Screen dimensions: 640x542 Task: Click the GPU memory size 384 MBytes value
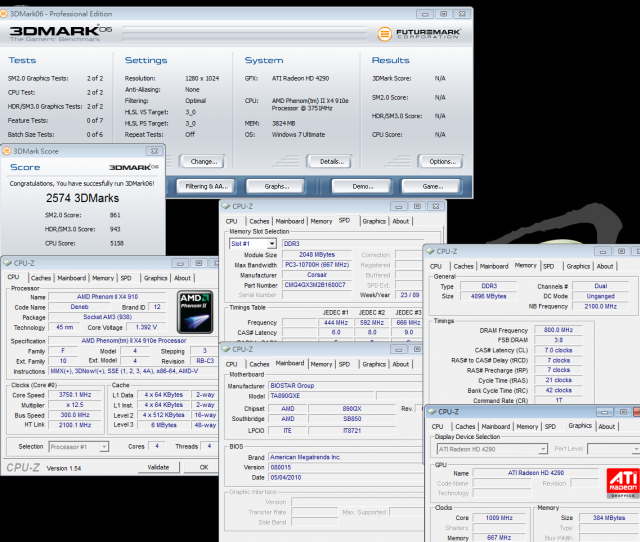[x=609, y=518]
